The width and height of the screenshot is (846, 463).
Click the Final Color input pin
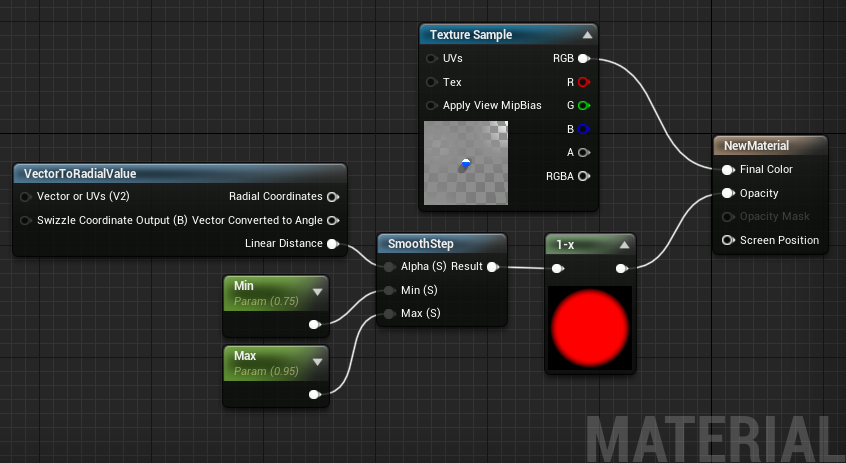[728, 169]
